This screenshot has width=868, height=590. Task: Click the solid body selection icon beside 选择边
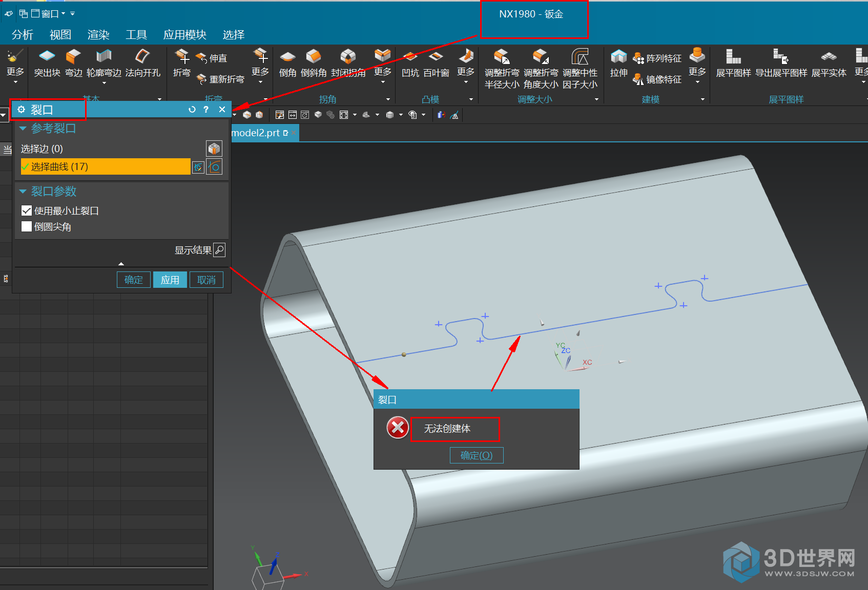tap(214, 149)
